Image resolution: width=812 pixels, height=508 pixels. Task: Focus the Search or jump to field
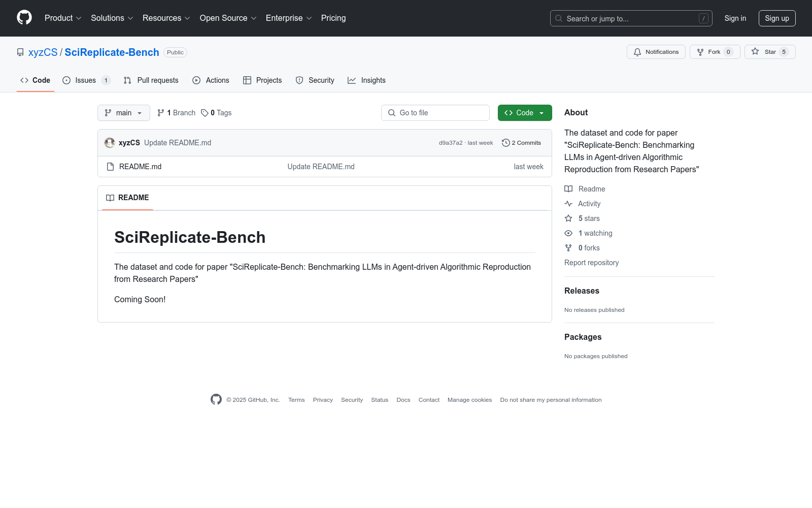click(631, 18)
